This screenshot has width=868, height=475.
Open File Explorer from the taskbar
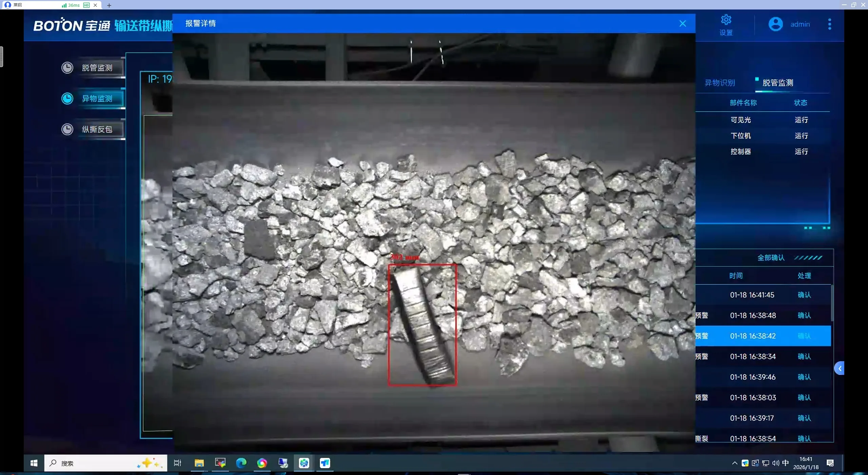coord(199,463)
